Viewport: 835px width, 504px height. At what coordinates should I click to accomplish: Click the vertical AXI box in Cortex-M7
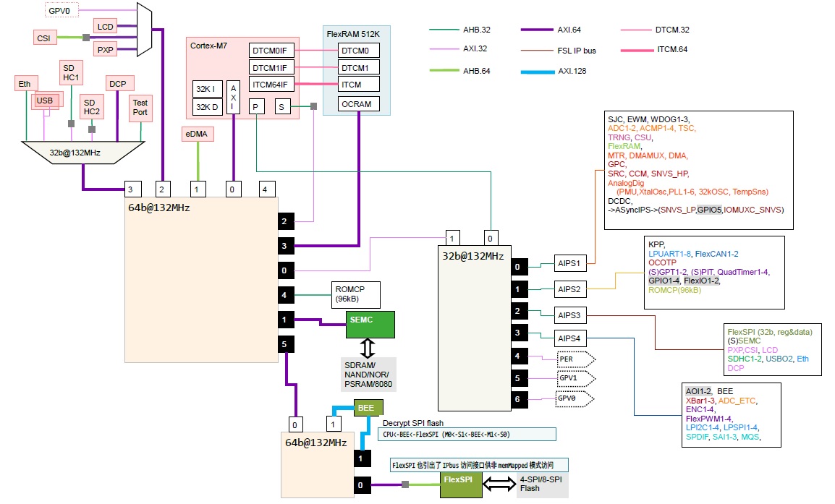pyautogui.click(x=233, y=98)
